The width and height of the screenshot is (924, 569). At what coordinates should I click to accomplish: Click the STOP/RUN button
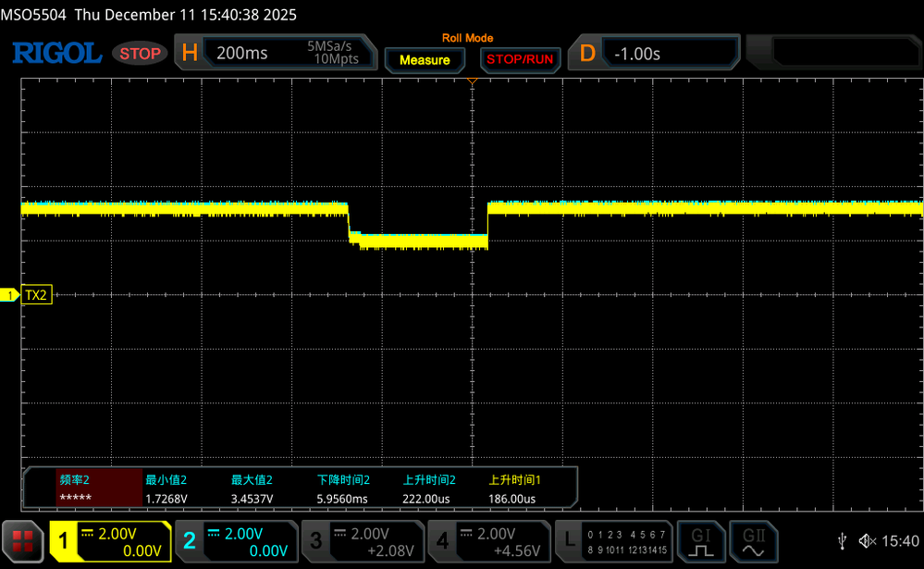(x=520, y=59)
